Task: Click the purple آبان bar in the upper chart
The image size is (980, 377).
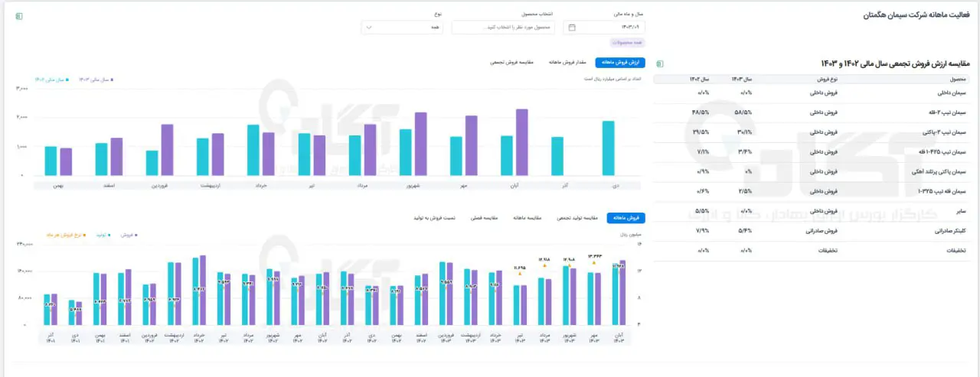Action: point(522,142)
